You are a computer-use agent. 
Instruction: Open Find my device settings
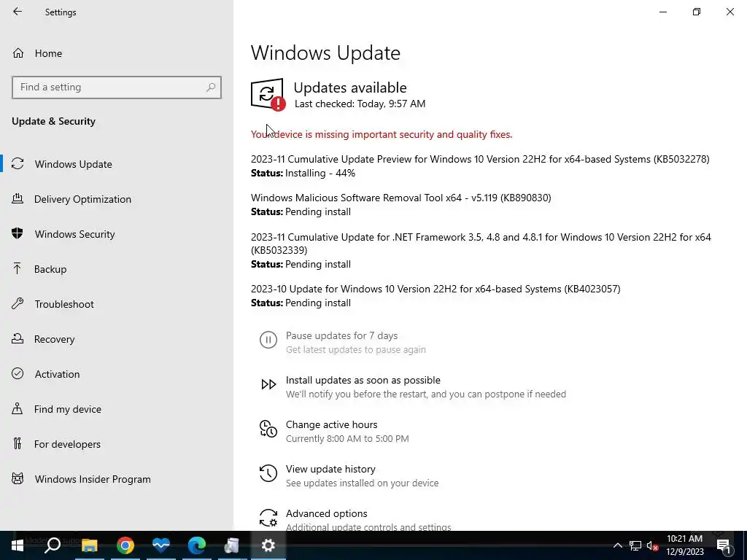(x=68, y=410)
